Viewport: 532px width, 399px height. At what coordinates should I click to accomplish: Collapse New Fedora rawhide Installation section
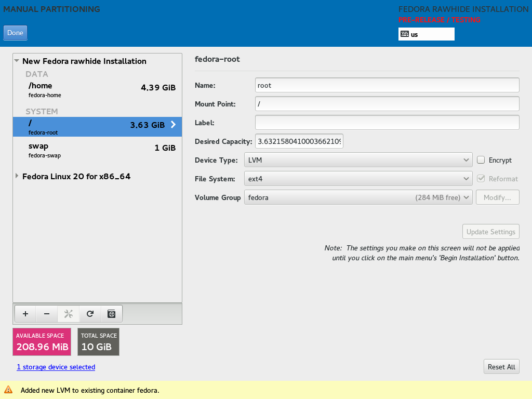click(17, 61)
